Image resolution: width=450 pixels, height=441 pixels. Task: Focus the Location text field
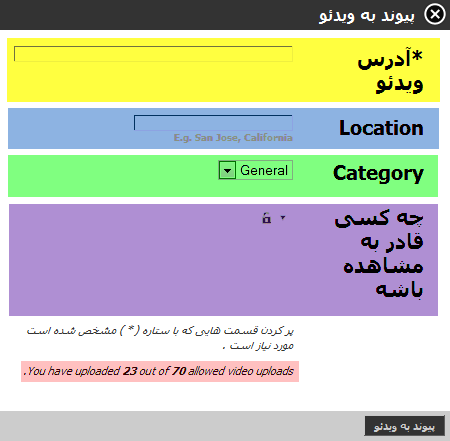click(x=213, y=123)
